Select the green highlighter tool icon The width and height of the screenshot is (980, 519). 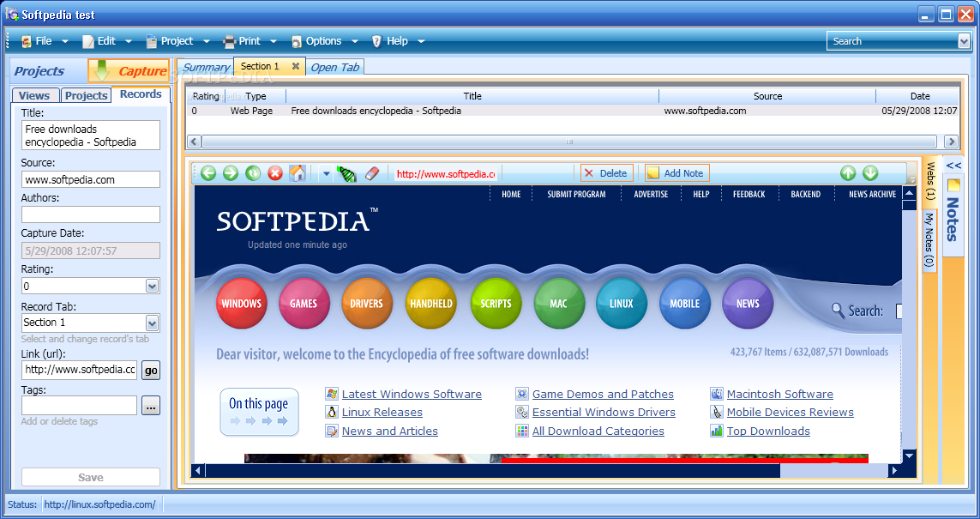tap(347, 174)
